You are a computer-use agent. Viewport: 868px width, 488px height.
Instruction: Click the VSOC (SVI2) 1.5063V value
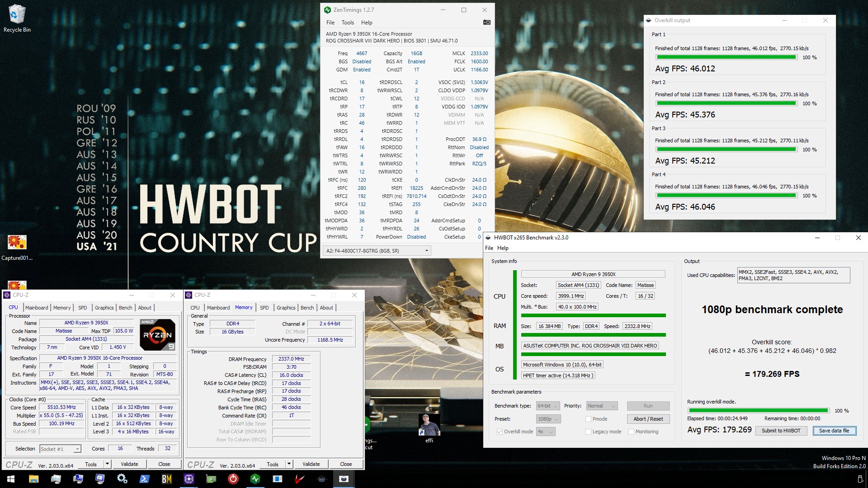click(x=479, y=82)
